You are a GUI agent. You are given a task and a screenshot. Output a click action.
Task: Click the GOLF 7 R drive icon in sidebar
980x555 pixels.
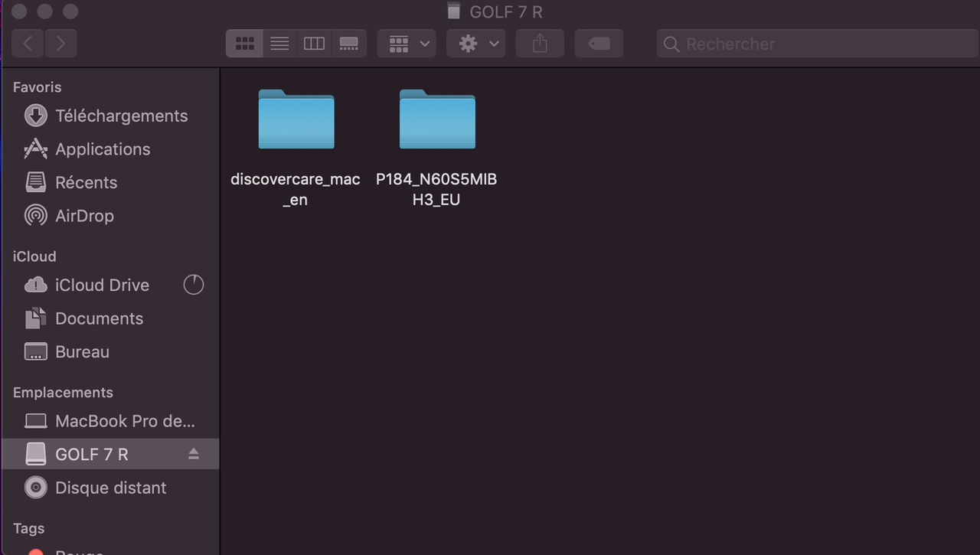click(x=36, y=454)
